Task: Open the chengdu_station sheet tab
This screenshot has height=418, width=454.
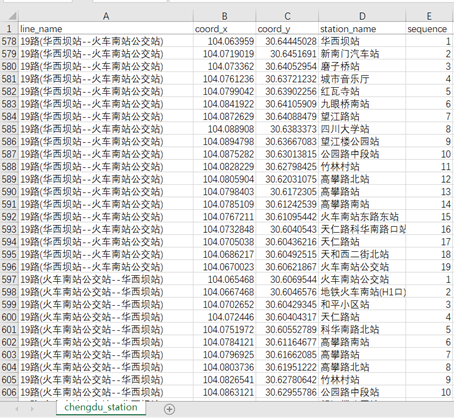Action: point(101,407)
